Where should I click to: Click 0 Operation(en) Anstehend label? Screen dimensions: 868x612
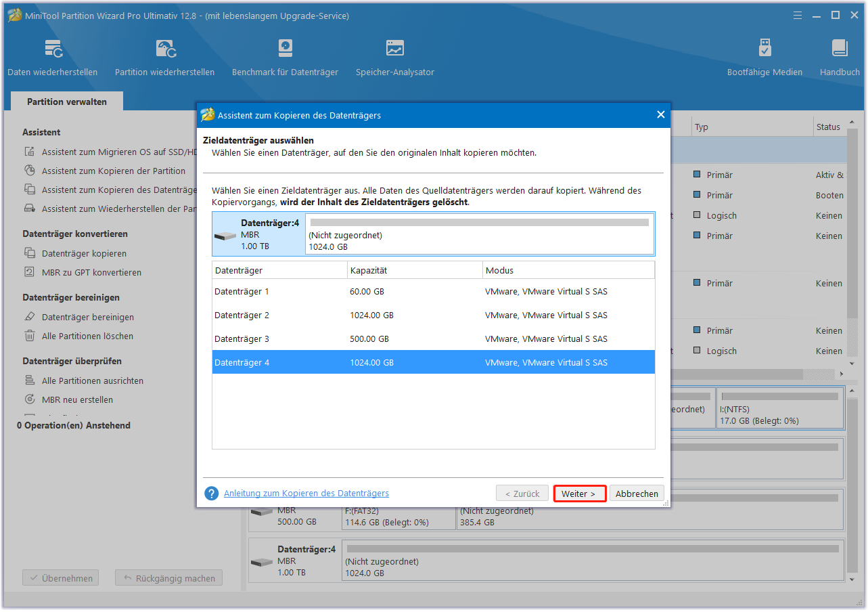point(74,425)
